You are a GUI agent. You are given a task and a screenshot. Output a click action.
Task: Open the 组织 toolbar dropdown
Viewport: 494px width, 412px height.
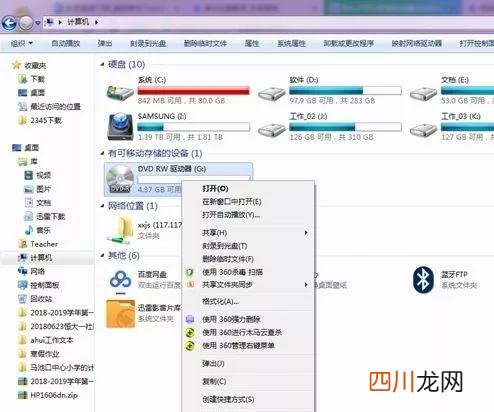[22, 43]
